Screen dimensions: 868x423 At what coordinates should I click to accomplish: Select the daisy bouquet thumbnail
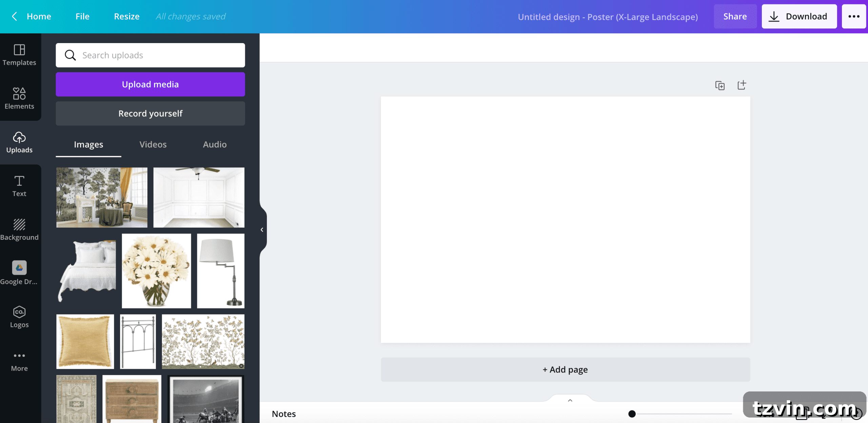pos(156,271)
